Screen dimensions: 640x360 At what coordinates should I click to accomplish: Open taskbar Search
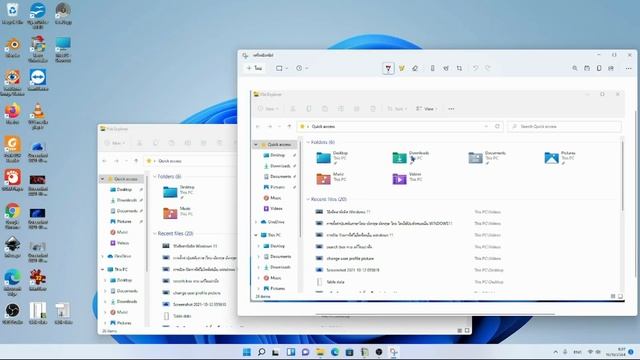(262, 352)
